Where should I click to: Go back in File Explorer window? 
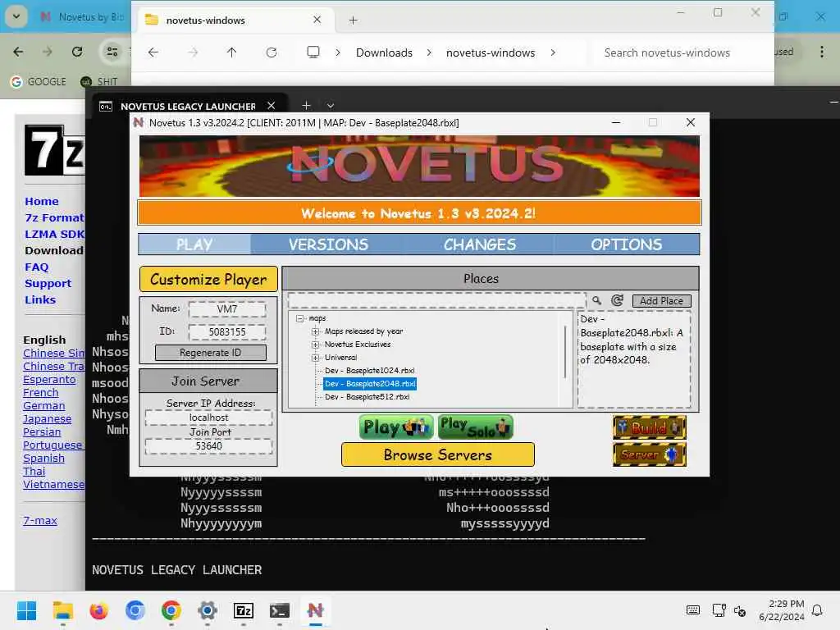point(153,52)
